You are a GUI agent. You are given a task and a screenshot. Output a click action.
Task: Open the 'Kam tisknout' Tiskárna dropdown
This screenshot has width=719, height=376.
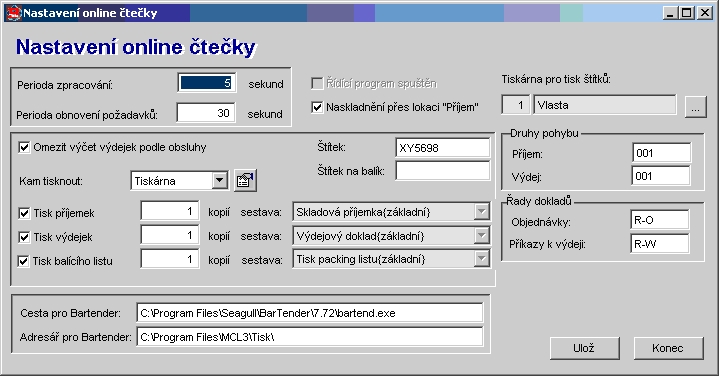tap(220, 181)
